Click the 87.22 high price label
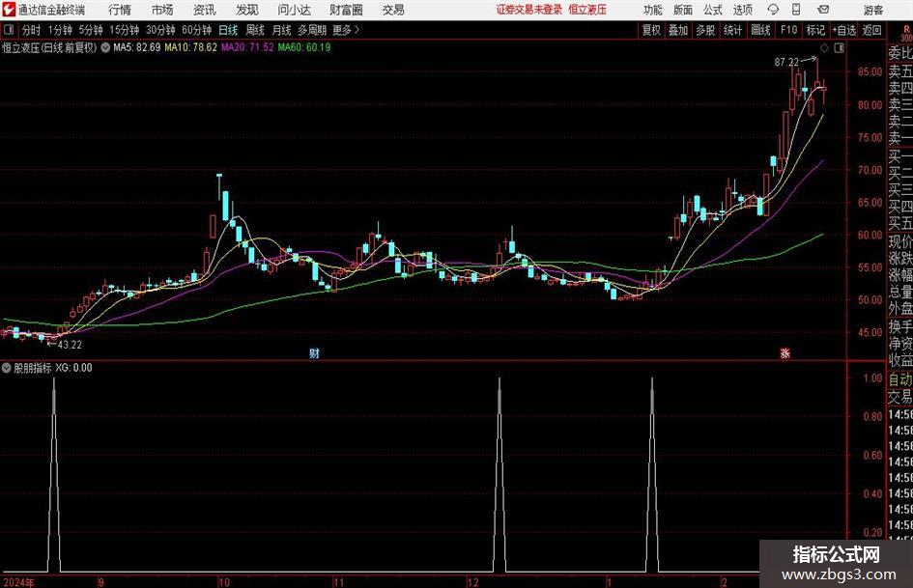The image size is (913, 588). pyautogui.click(x=786, y=63)
